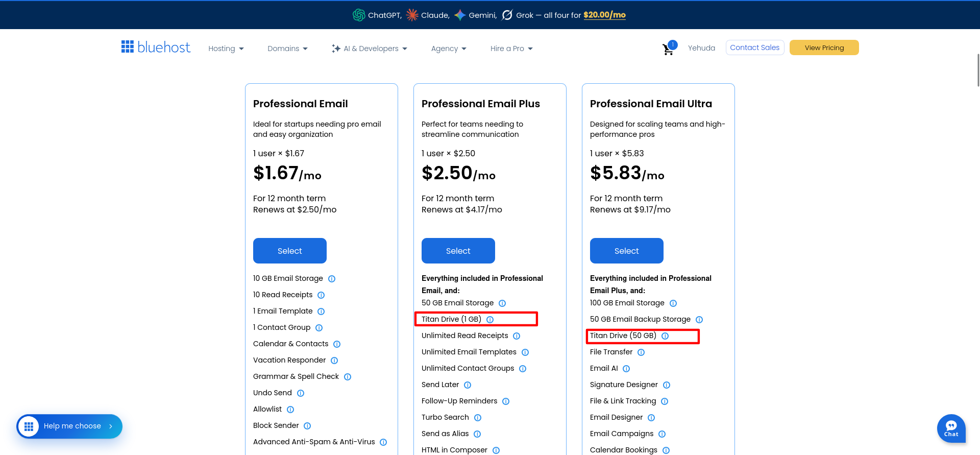This screenshot has width=980, height=455.
Task: Click info icon beside File & Link Tracking
Action: (665, 401)
